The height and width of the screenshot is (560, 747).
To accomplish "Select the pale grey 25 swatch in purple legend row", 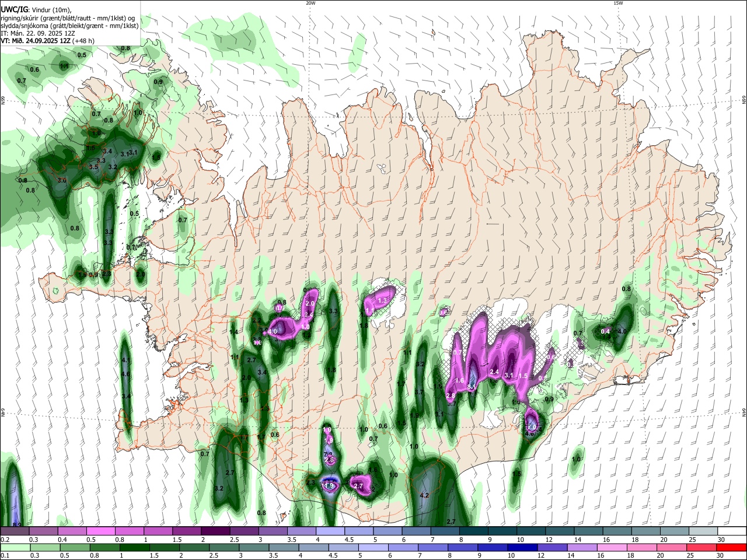I will coord(703,531).
